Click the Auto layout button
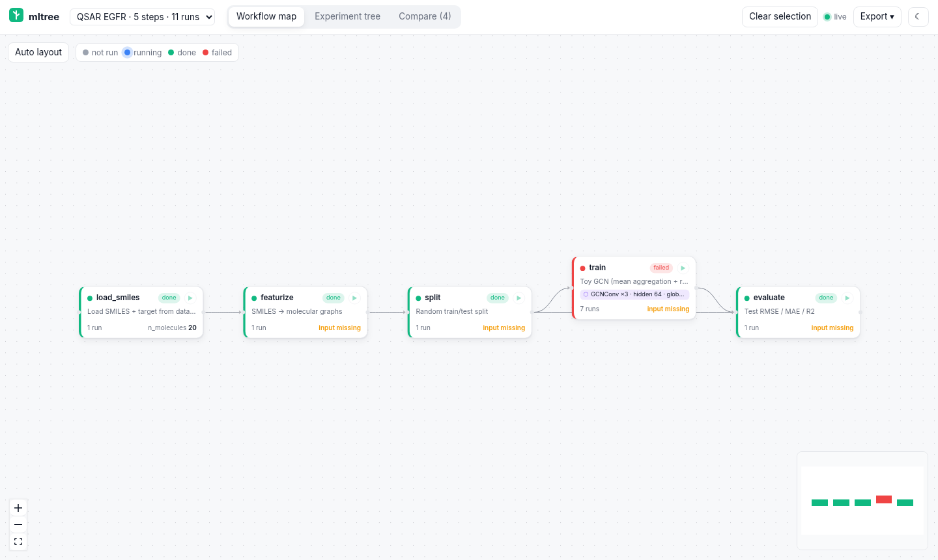 tap(38, 52)
